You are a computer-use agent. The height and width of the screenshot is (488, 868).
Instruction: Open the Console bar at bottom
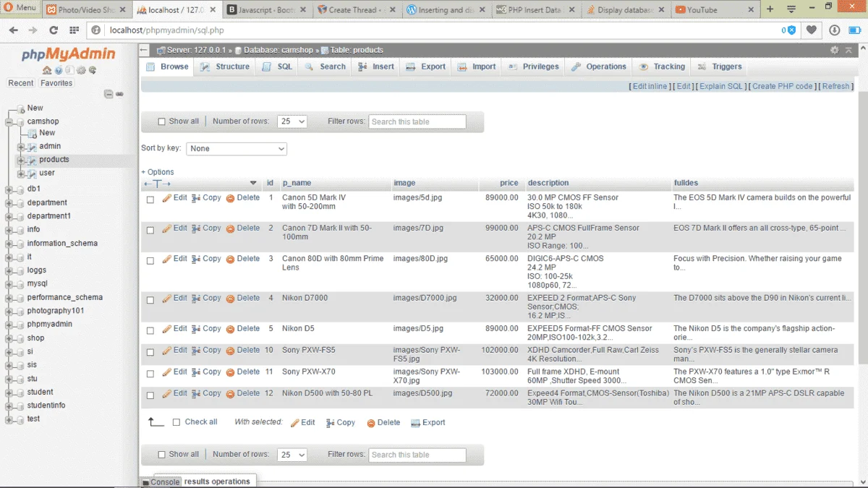tap(160, 481)
